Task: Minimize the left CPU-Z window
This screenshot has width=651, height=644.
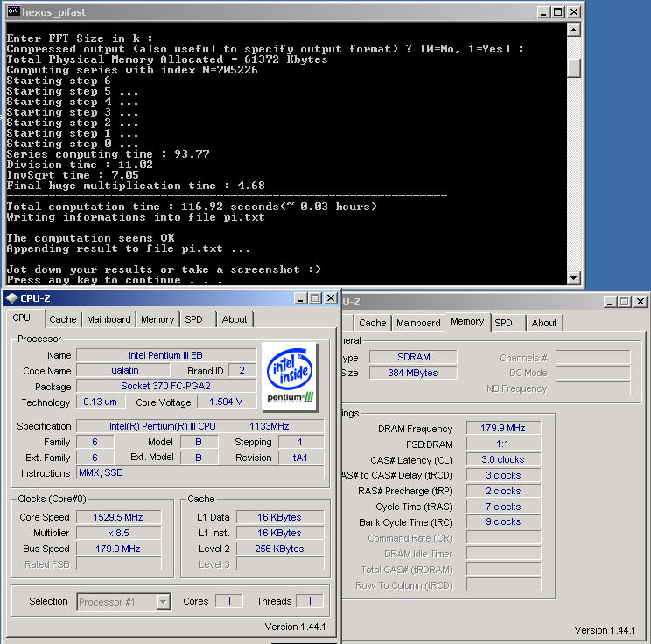Action: 301,298
